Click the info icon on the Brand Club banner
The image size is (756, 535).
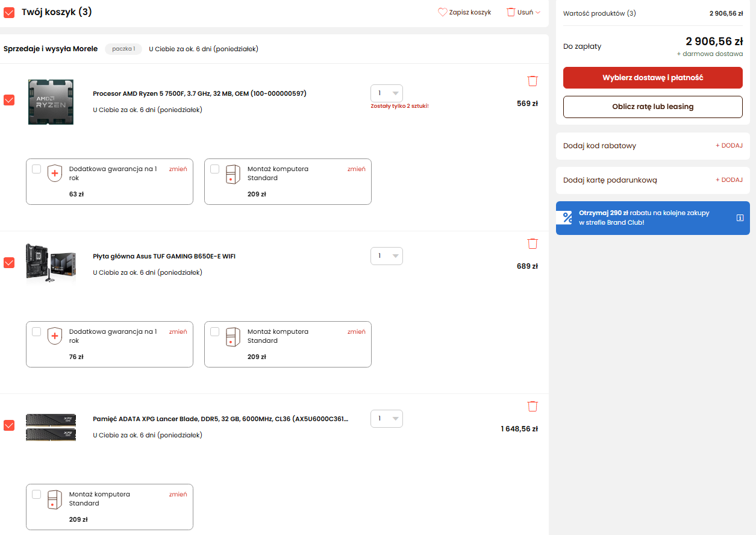pyautogui.click(x=740, y=217)
